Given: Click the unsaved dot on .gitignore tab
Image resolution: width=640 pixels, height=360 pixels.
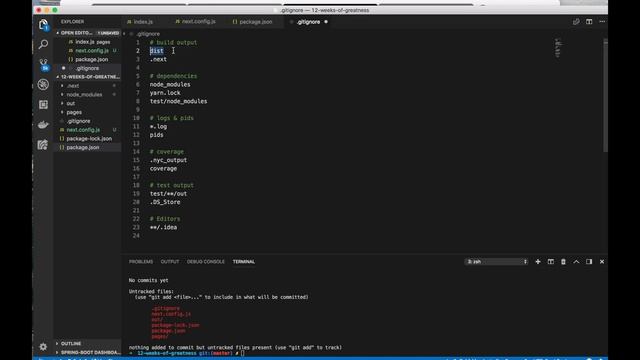Looking at the screenshot, I should coord(326,22).
